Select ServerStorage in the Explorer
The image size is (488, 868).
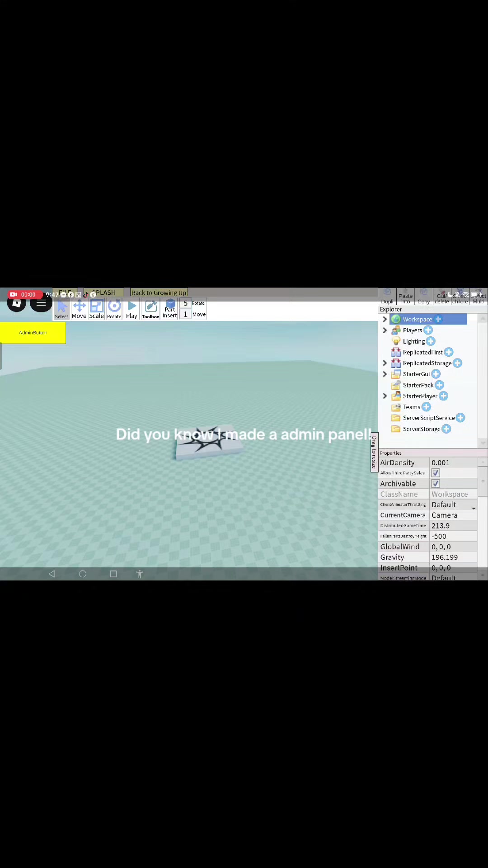point(422,429)
